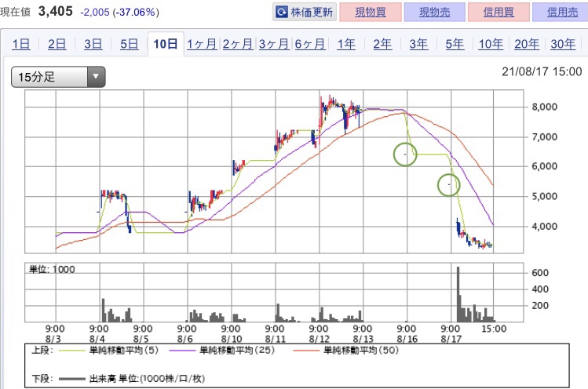Click the 信用買 button
Screen dimensions: 588x389
pos(499,12)
